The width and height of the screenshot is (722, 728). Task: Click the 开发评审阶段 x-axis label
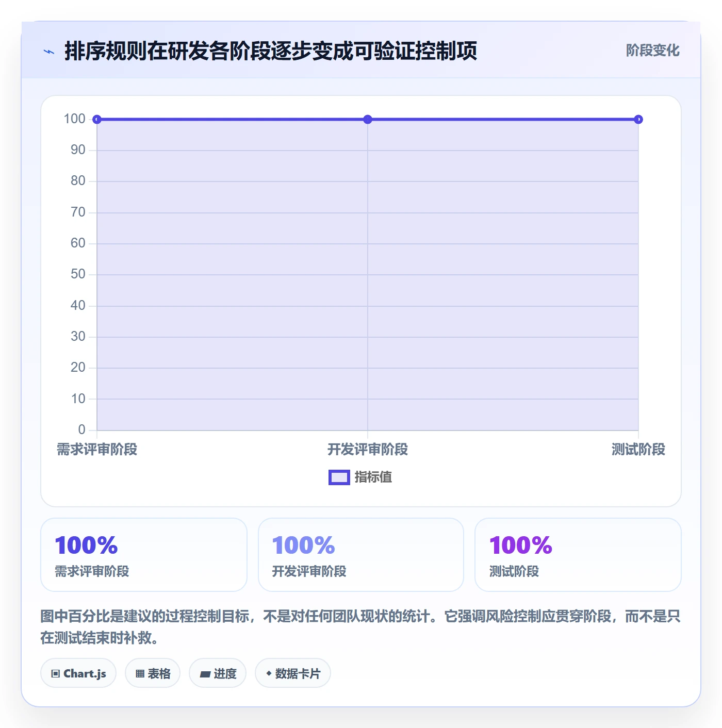point(368,450)
